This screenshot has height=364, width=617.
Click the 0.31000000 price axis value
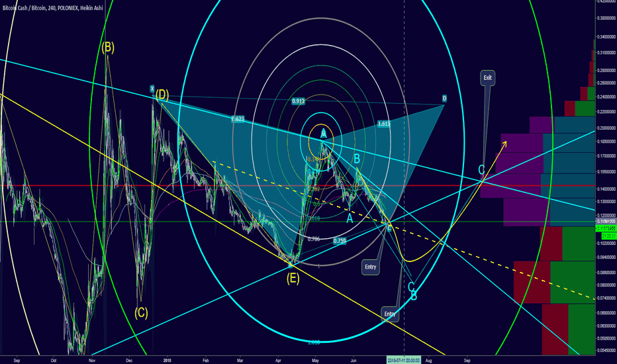tap(606, 53)
